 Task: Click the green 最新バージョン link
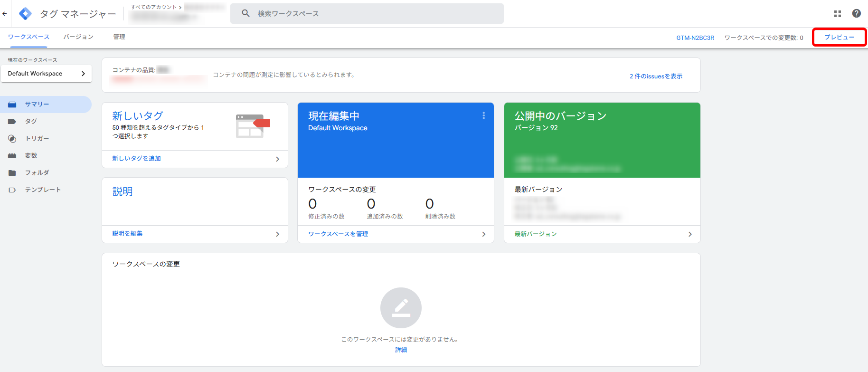(x=536, y=234)
